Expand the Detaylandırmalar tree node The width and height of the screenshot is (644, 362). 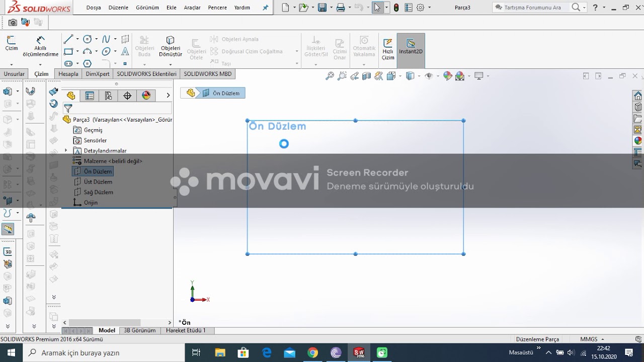coord(66,150)
